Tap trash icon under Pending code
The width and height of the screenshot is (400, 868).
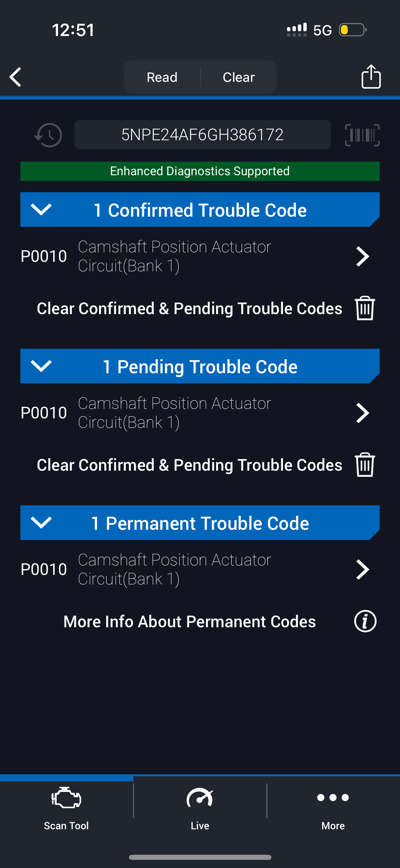point(365,465)
